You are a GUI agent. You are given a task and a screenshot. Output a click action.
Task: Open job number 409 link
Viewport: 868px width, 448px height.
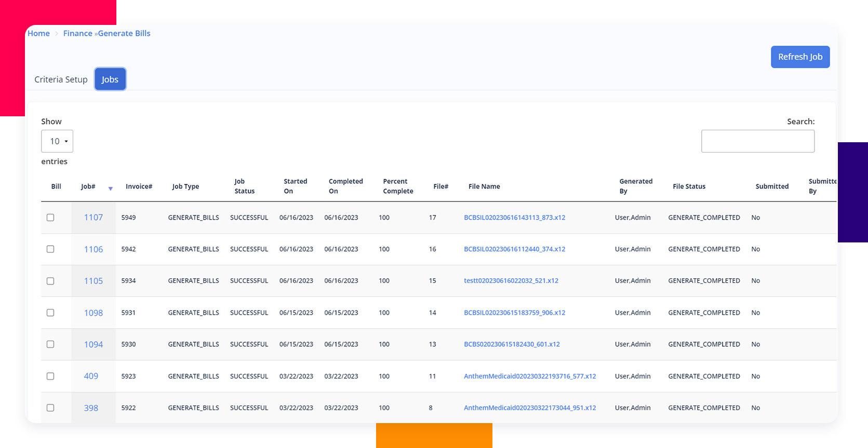click(x=91, y=376)
